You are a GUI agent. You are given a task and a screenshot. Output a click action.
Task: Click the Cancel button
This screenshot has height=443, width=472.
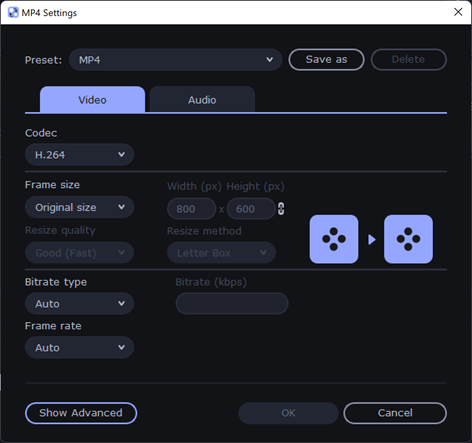point(395,413)
